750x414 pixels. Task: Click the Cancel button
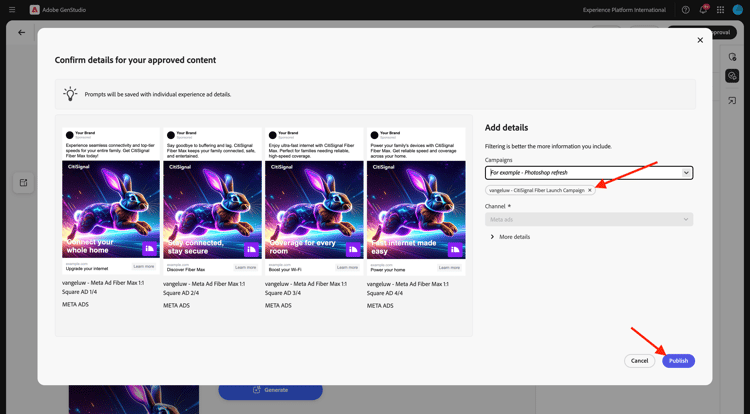(x=640, y=360)
